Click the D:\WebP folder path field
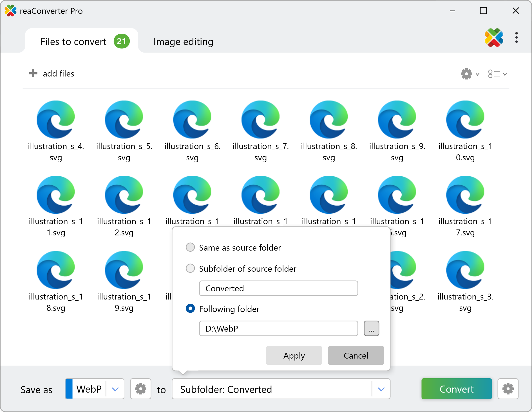 278,328
